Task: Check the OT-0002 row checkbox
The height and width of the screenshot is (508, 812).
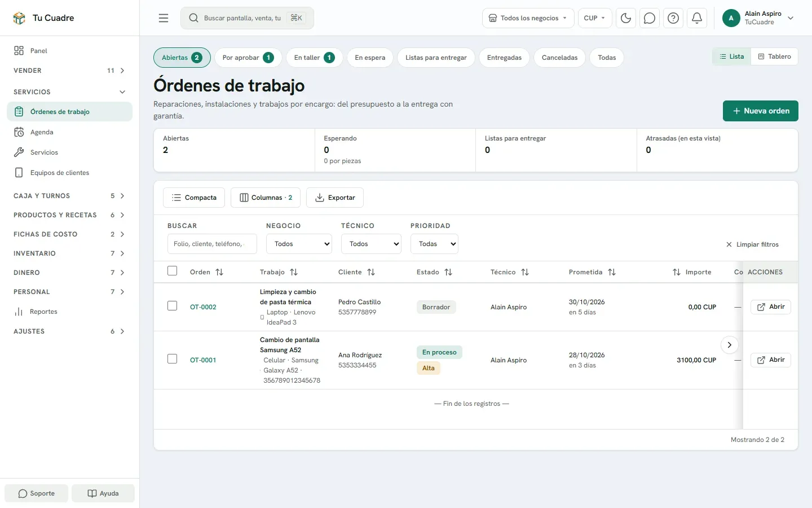Action: pyautogui.click(x=173, y=306)
